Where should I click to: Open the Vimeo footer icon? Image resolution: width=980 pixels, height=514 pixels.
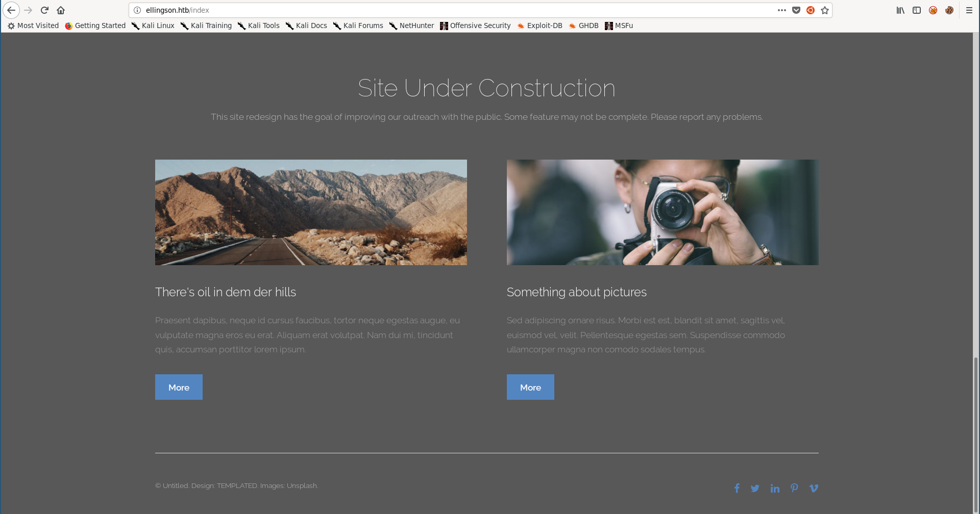(814, 488)
